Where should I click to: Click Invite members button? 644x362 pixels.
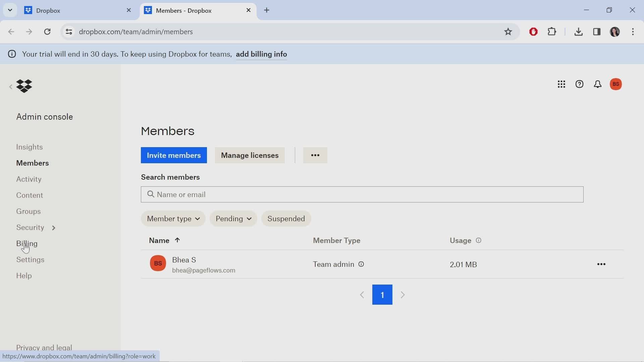pyautogui.click(x=174, y=155)
